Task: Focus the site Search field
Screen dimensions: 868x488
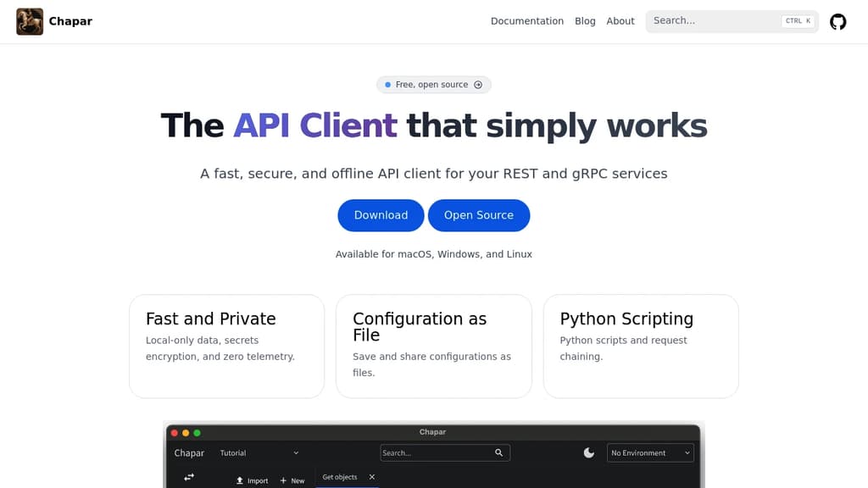Action: [732, 21]
